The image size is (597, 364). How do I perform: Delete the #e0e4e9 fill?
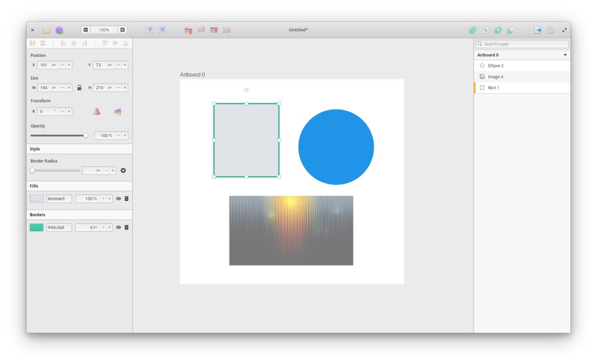tap(126, 199)
